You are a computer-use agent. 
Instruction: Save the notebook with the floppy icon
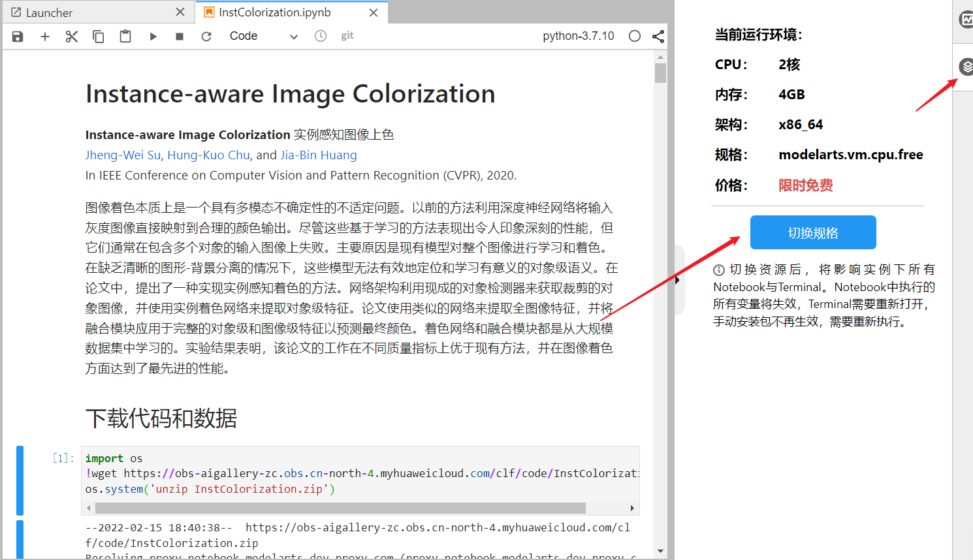tap(18, 37)
